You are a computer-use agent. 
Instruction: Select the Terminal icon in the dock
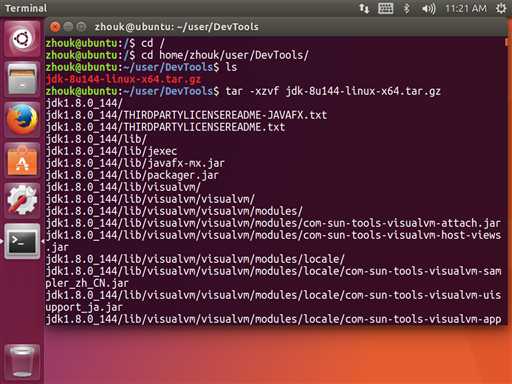pos(22,241)
